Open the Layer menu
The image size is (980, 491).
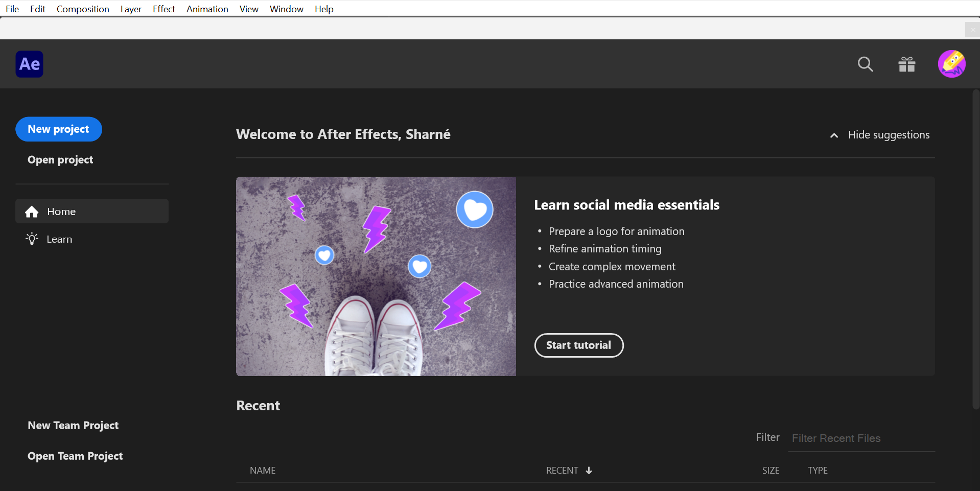(131, 9)
